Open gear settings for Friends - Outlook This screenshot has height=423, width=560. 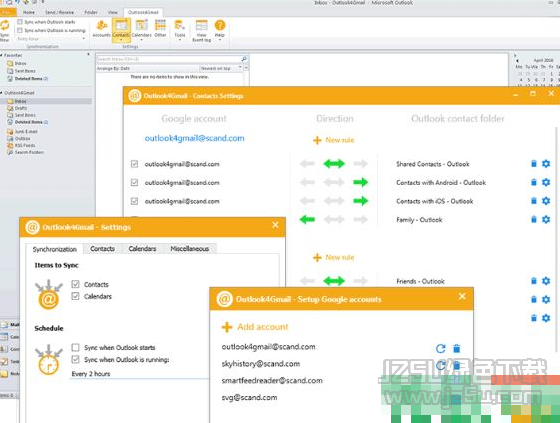click(x=546, y=281)
